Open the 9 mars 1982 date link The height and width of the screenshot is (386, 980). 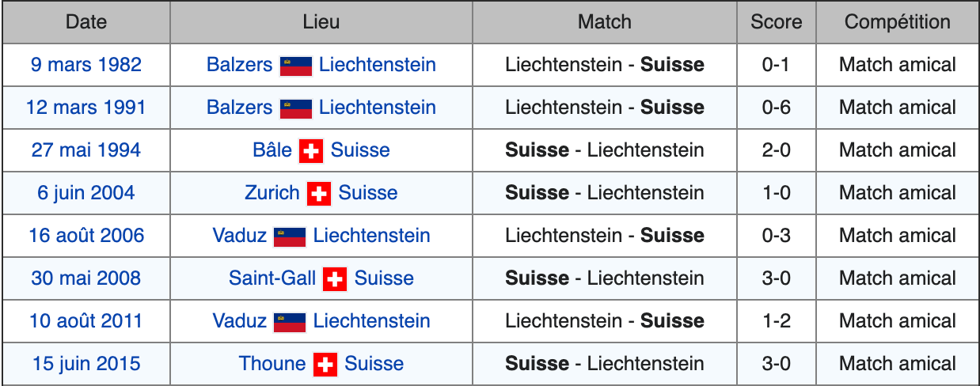(86, 65)
